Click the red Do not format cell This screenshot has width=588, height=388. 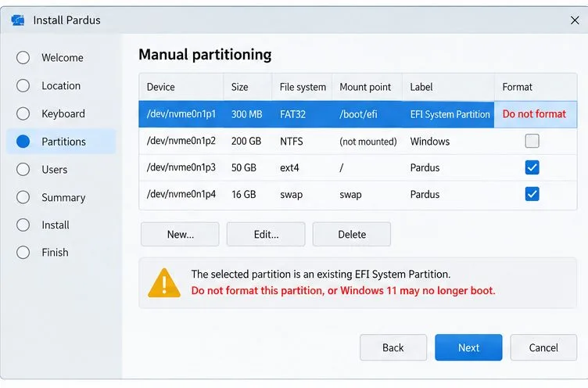click(x=534, y=114)
